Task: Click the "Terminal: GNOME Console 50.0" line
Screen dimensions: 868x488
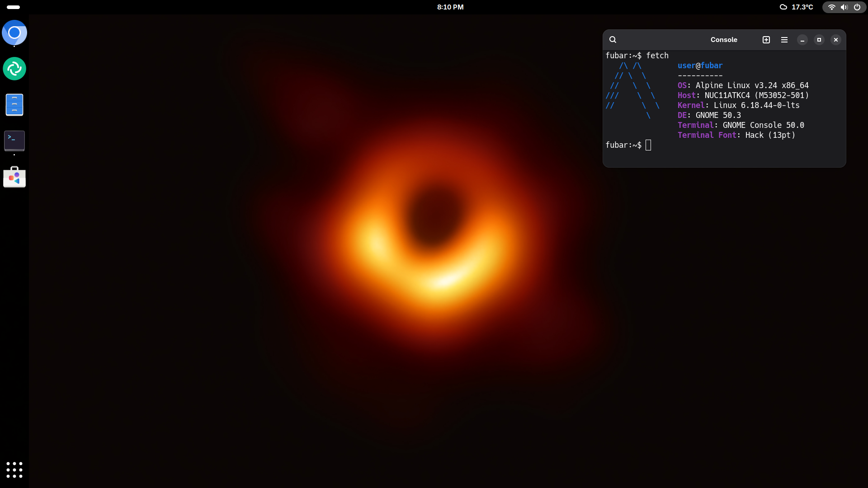Action: click(x=741, y=125)
